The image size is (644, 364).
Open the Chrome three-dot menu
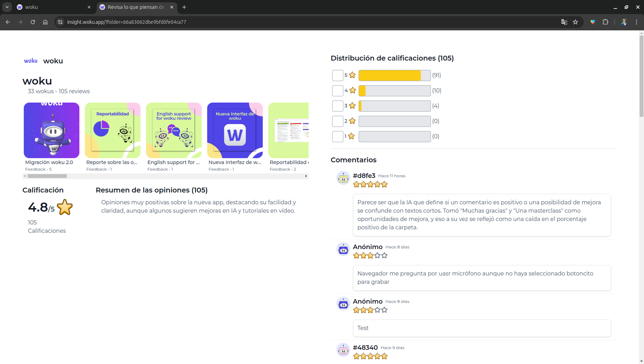click(x=636, y=22)
